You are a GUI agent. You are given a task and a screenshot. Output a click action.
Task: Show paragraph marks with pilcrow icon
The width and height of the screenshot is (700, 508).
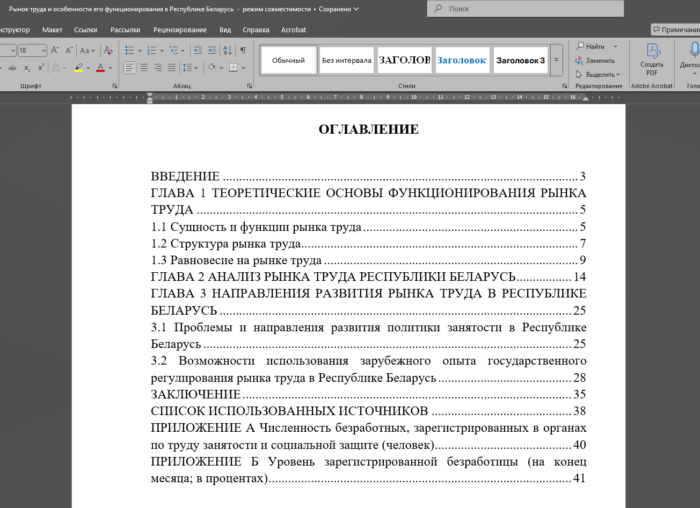243,50
